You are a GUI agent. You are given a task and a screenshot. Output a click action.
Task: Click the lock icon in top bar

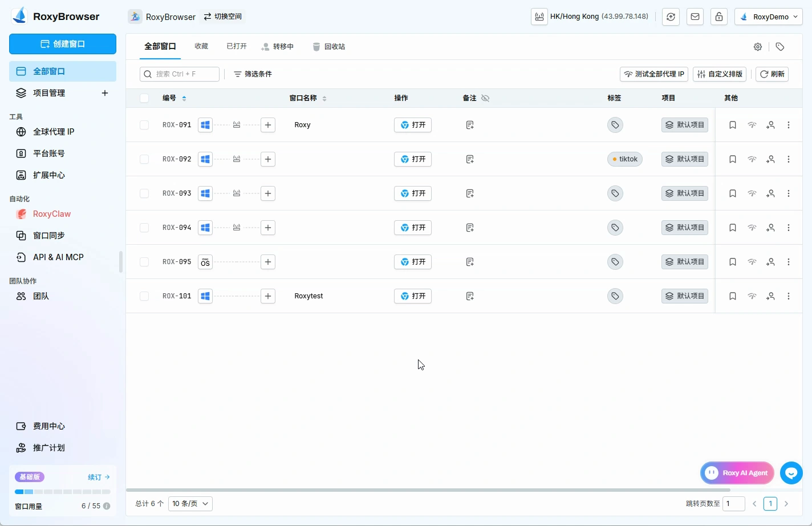coord(719,17)
